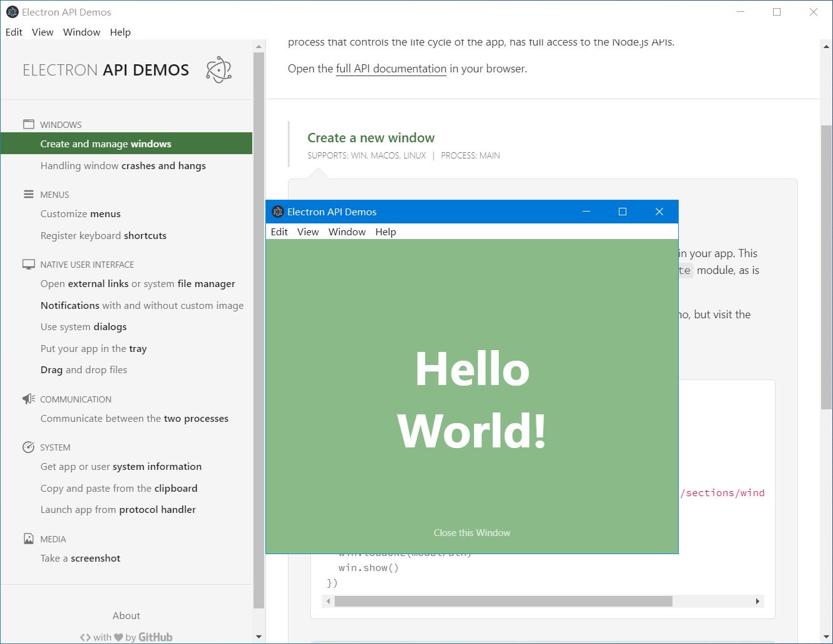Click the code brackets icon in footer
The image size is (833, 644).
point(86,637)
